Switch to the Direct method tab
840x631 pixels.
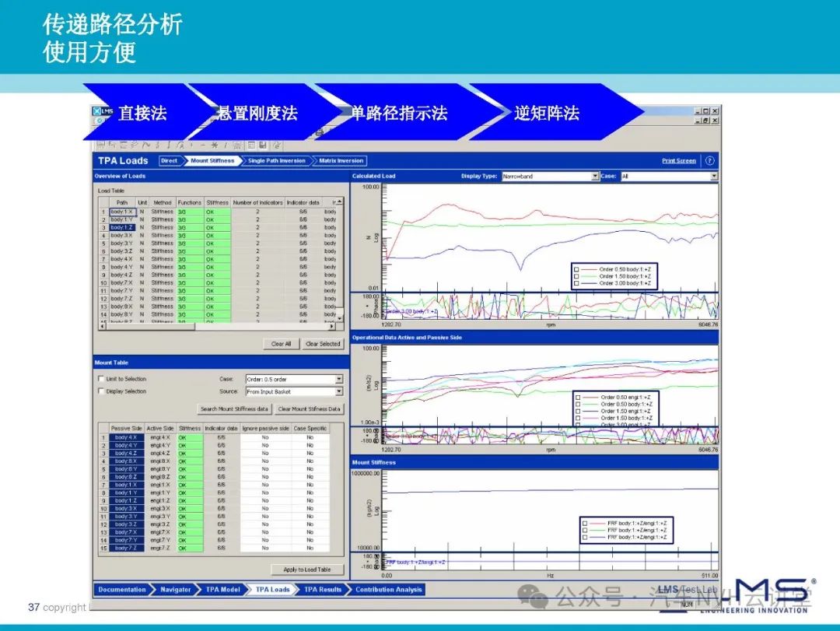[170, 161]
